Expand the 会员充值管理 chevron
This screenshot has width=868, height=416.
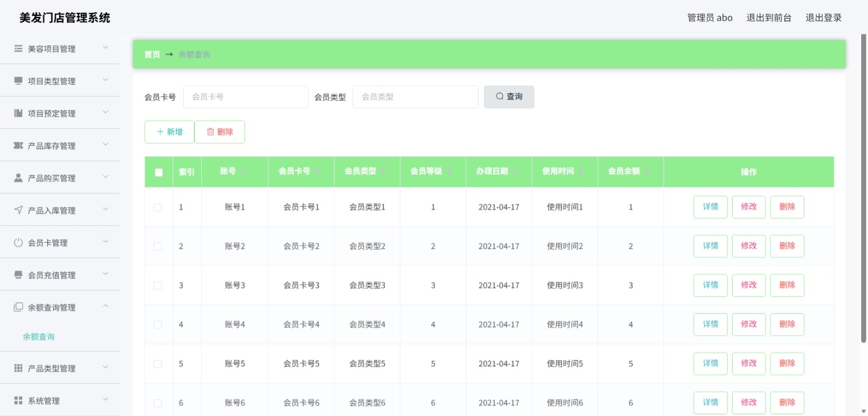(x=105, y=274)
